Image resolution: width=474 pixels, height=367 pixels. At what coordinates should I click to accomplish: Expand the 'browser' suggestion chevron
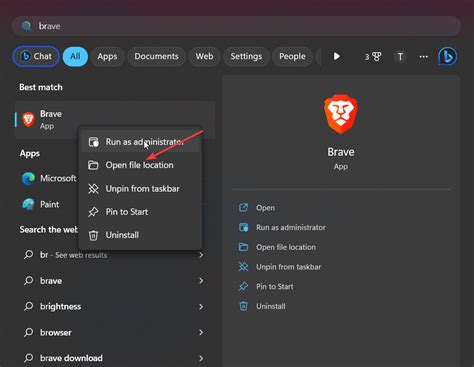tap(201, 332)
